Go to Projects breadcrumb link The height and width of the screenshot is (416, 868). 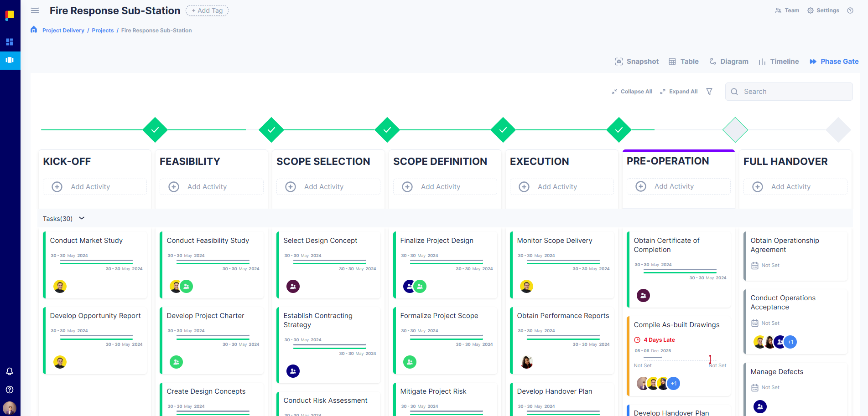[103, 31]
